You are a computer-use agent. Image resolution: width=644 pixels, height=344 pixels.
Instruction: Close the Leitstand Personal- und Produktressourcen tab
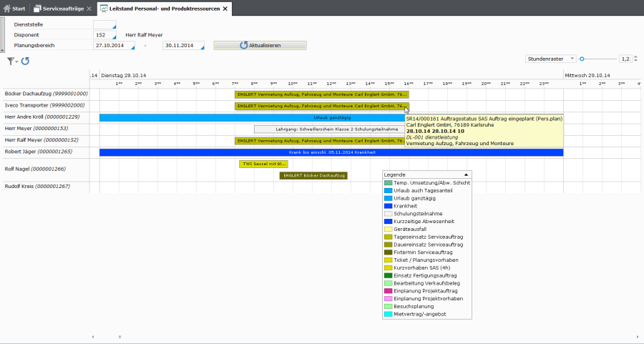pos(225,9)
